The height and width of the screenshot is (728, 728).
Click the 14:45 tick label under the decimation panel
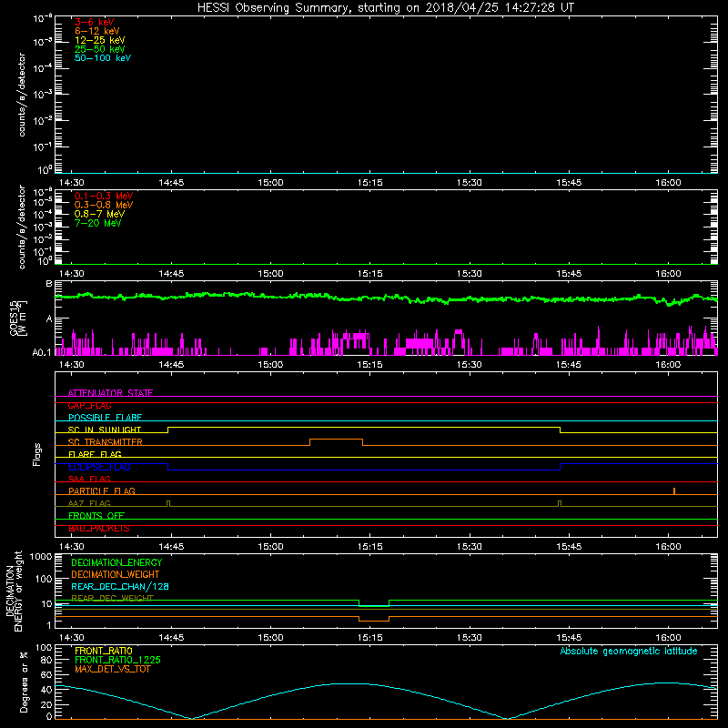[x=171, y=638]
